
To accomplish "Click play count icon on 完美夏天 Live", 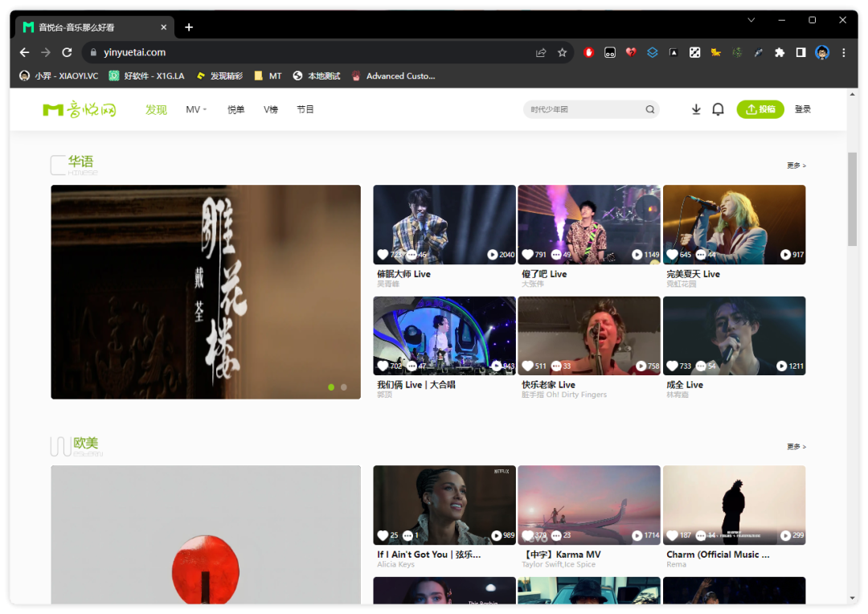I will point(785,255).
